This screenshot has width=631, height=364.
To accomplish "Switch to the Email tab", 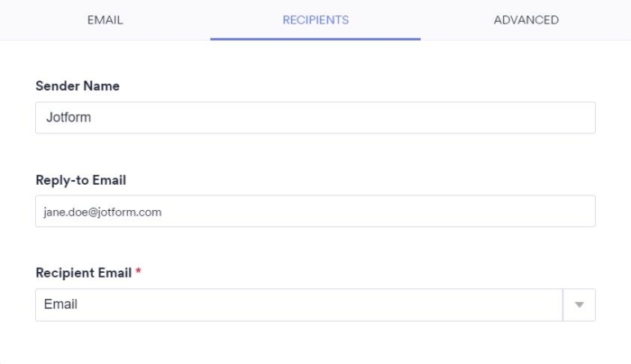I will coord(105,20).
